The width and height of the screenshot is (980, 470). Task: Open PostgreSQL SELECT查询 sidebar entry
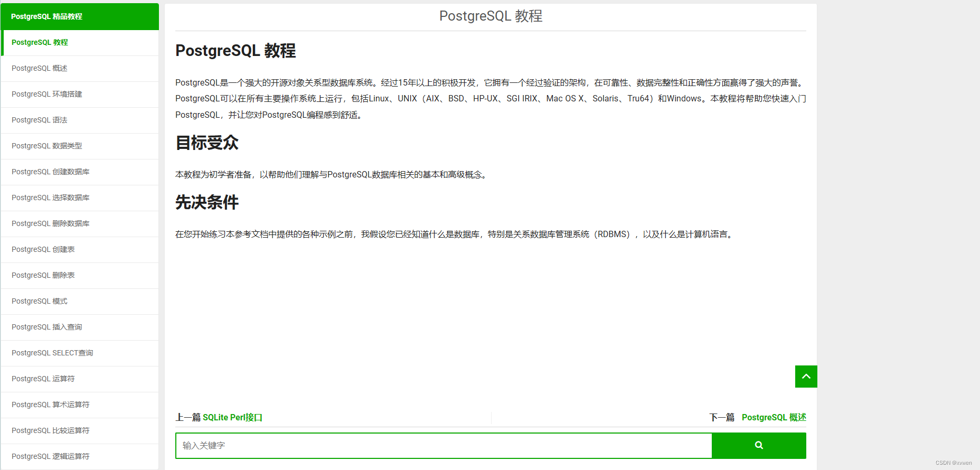tap(80, 353)
